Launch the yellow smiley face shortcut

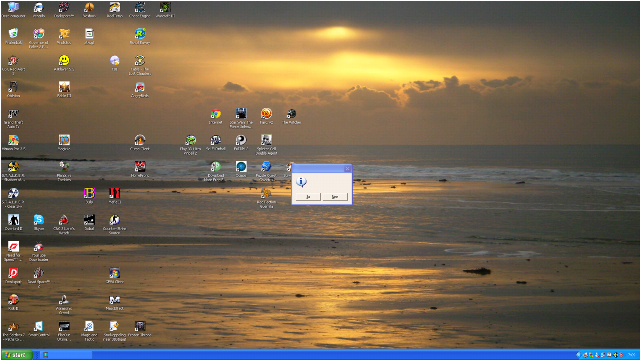[x=64, y=60]
